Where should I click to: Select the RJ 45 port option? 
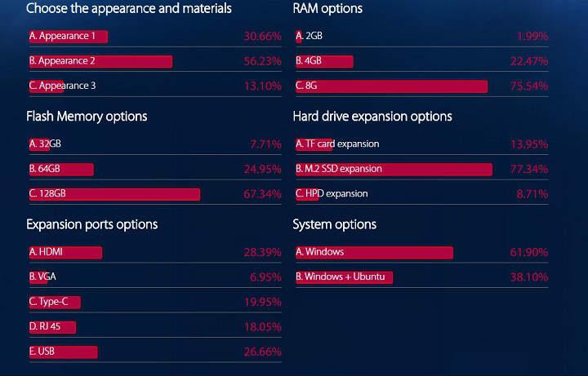(x=51, y=327)
